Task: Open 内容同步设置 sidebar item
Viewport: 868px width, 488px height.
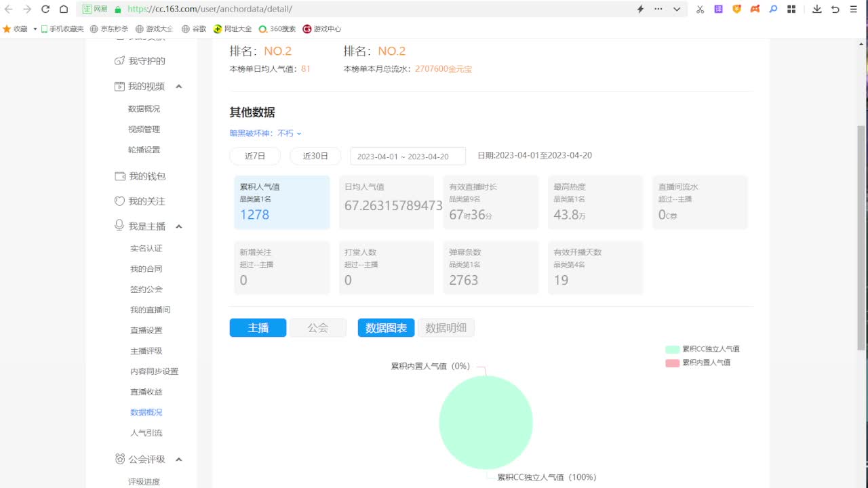Action: tap(155, 371)
